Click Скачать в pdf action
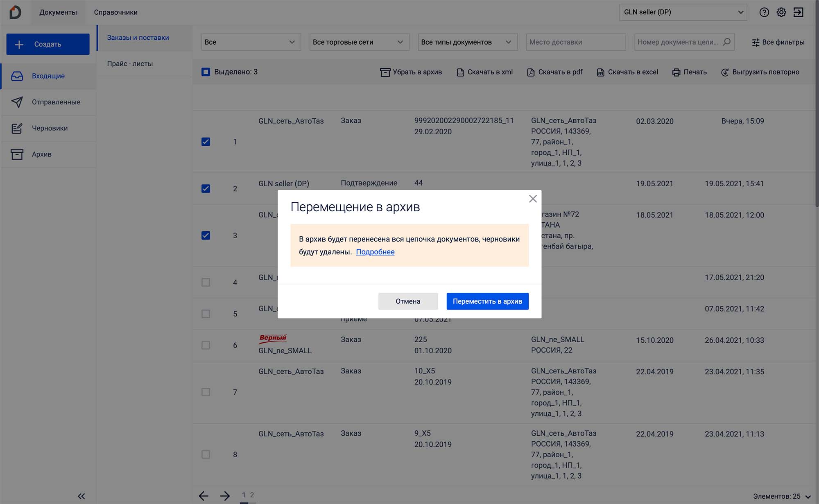 pyautogui.click(x=555, y=72)
